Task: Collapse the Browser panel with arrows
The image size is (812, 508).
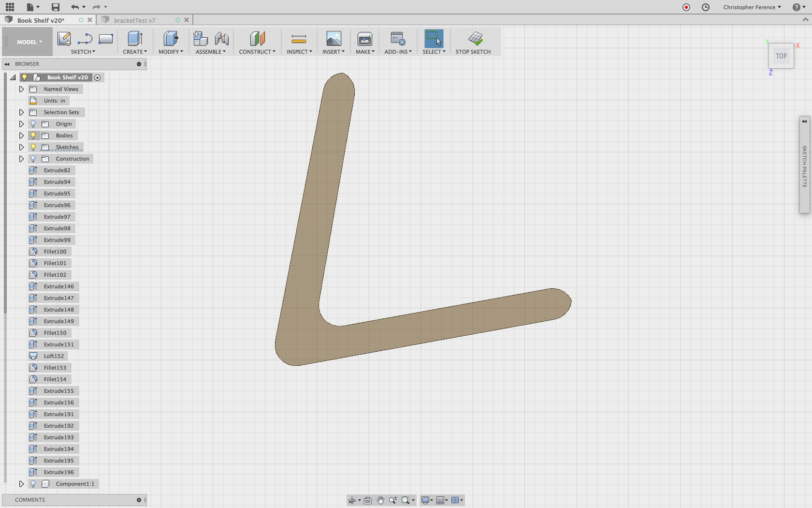Action: click(7, 64)
